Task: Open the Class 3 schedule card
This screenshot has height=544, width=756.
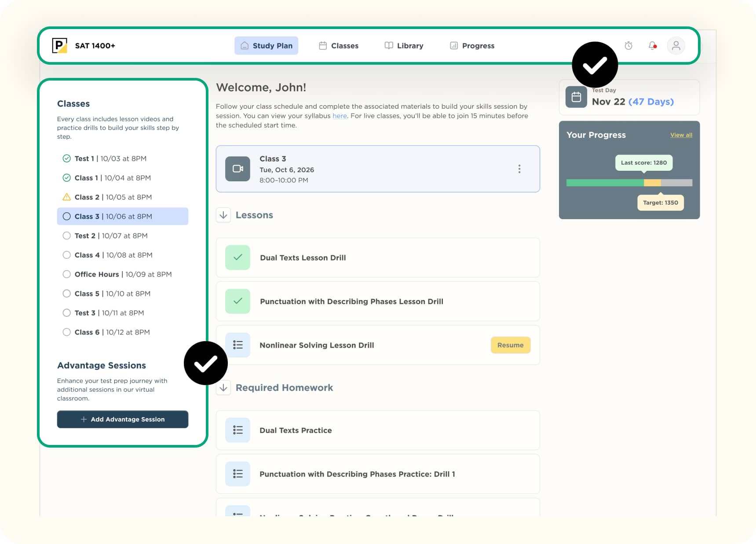Action: tap(378, 169)
